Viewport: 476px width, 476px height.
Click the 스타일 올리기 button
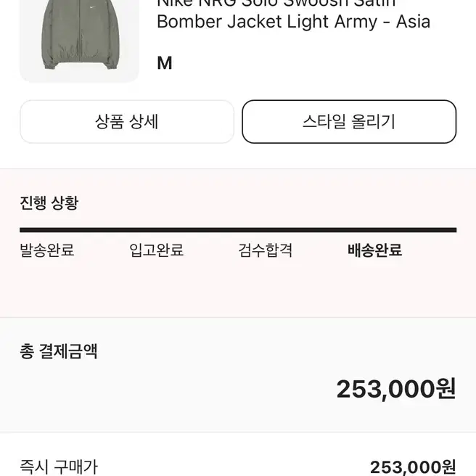click(x=349, y=122)
